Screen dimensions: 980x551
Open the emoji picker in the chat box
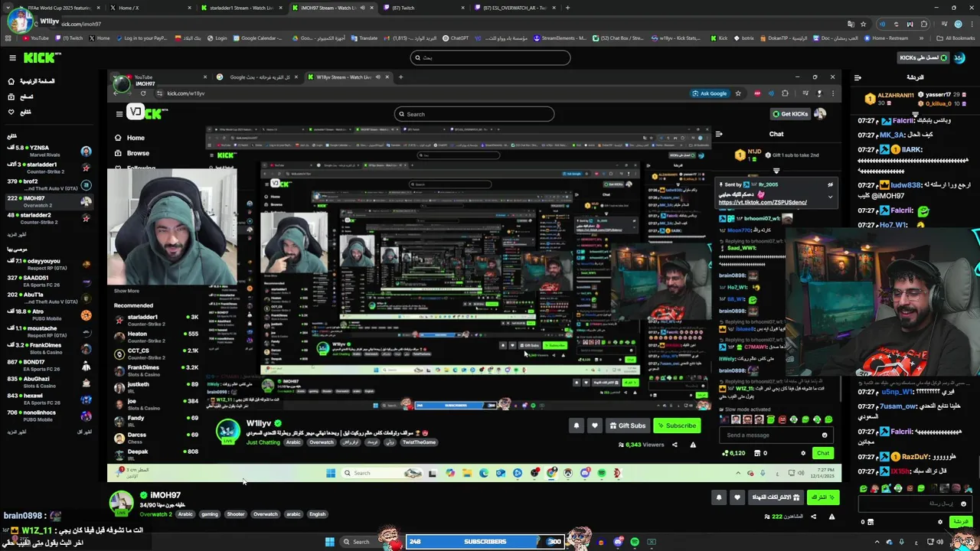(x=963, y=504)
